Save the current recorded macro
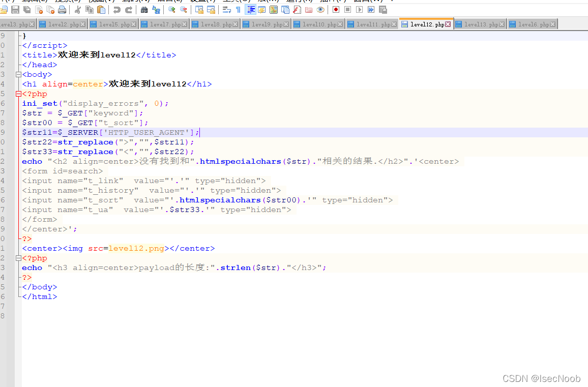This screenshot has width=588, height=387. pyautogui.click(x=383, y=9)
